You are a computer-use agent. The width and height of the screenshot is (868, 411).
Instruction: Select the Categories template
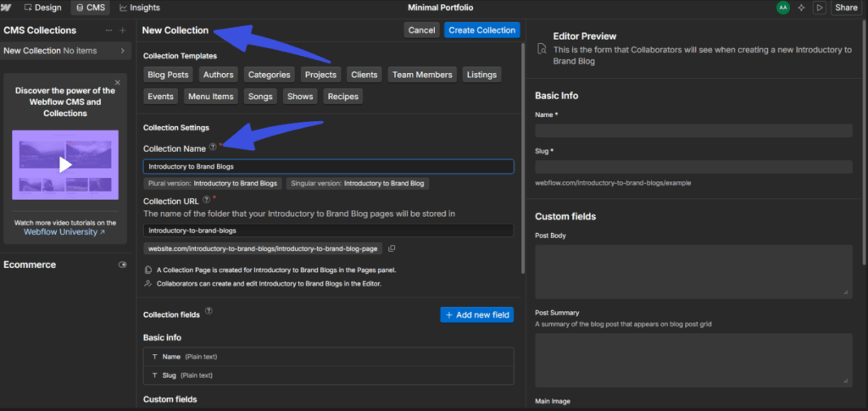coord(269,75)
